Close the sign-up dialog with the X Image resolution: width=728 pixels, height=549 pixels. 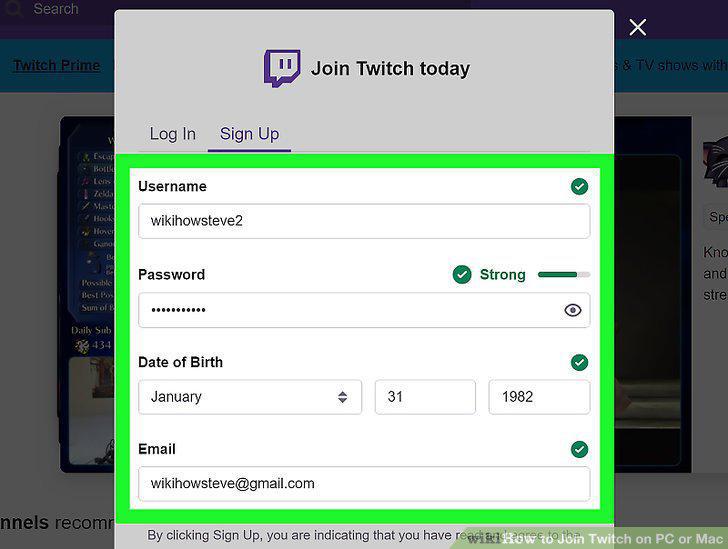(637, 27)
